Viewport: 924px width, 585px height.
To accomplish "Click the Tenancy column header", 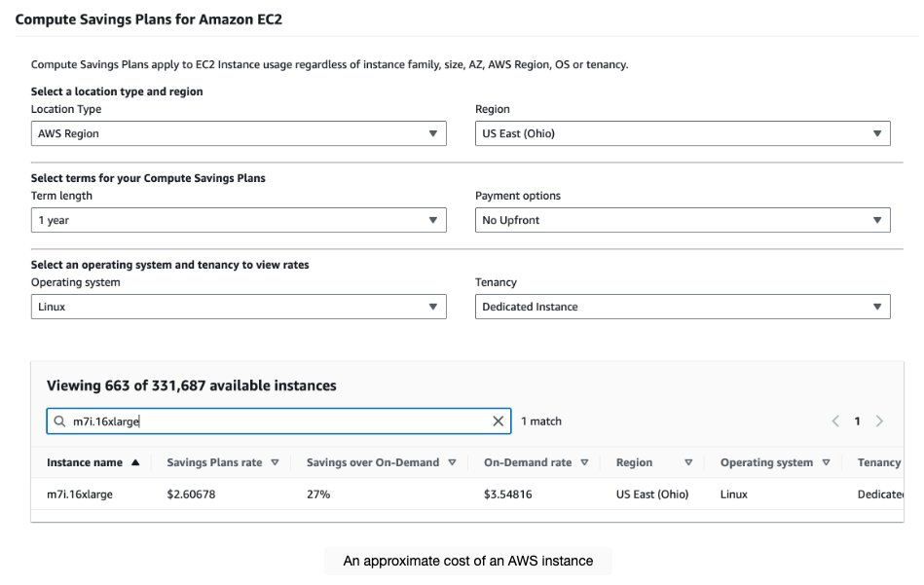I will [x=879, y=462].
